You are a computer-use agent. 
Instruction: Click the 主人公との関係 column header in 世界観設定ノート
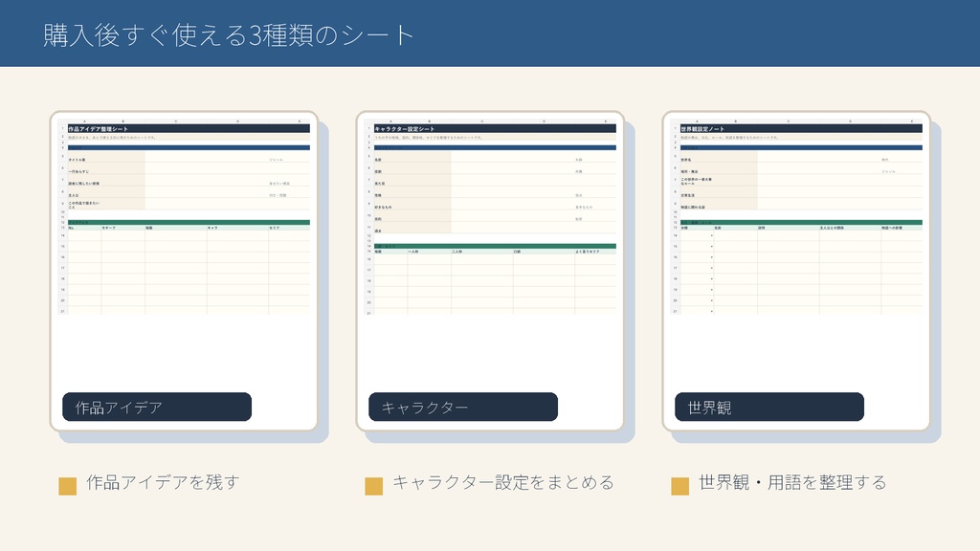point(850,228)
